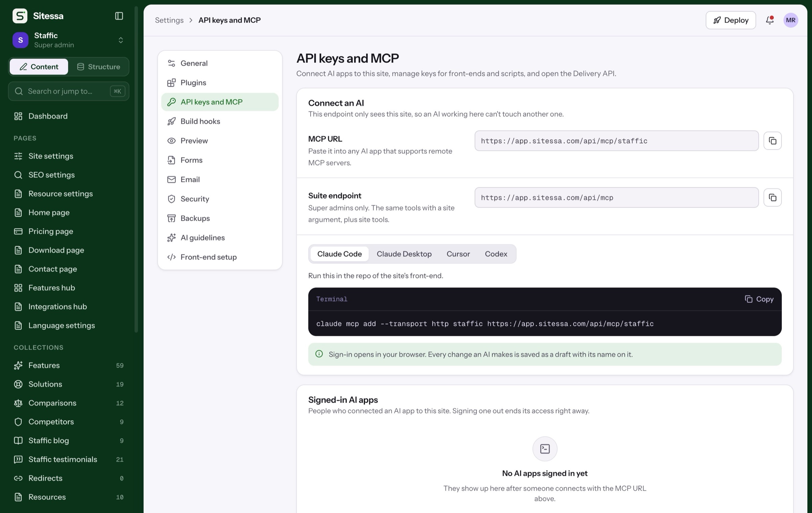
Task: Open Pricing page entry
Action: point(69,231)
